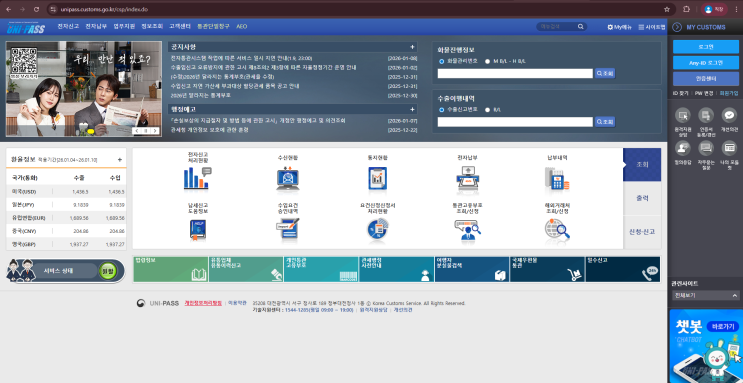Click the UNI-PASS logo

coord(26,27)
